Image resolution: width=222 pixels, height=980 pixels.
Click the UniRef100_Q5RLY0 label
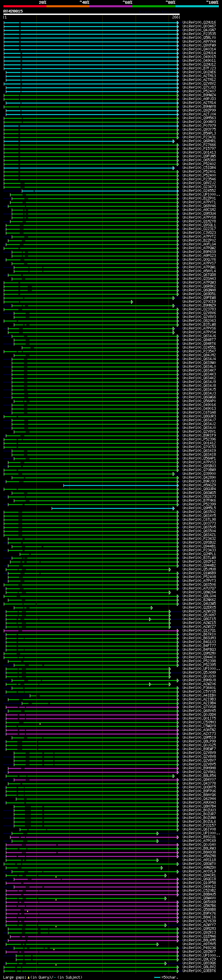199,38
